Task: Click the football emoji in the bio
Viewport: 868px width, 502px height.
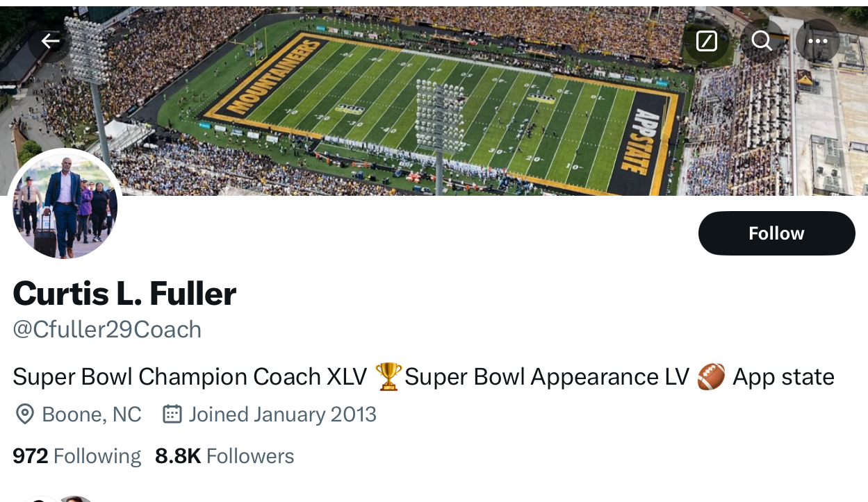Action: click(x=710, y=376)
